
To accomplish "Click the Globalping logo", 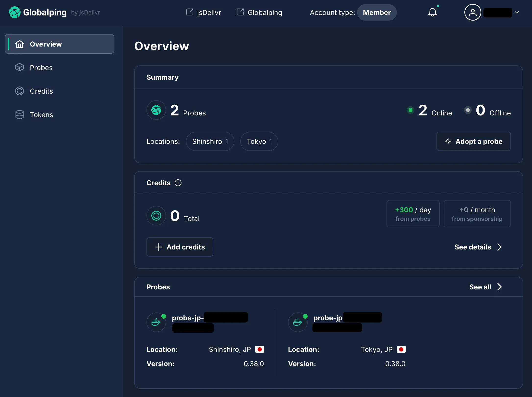I will pos(14,12).
